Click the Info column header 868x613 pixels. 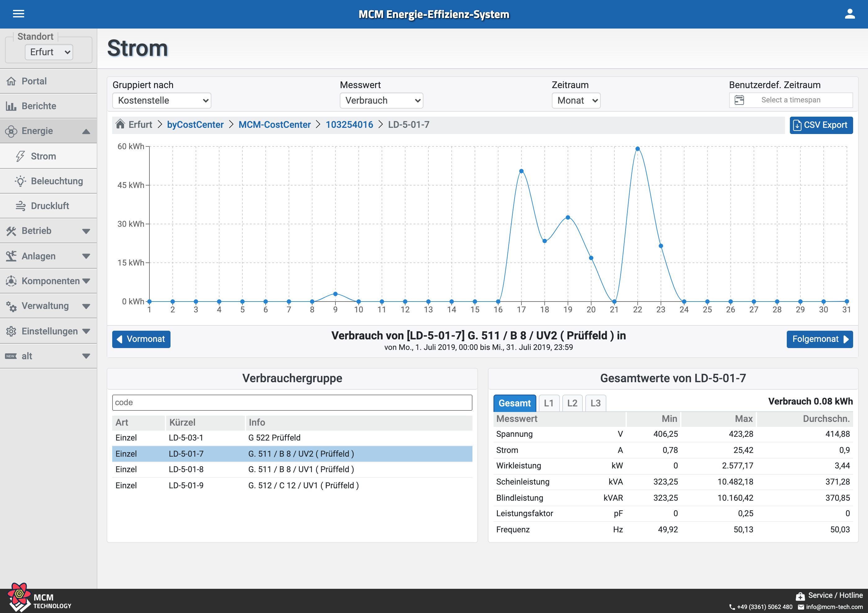click(x=359, y=423)
